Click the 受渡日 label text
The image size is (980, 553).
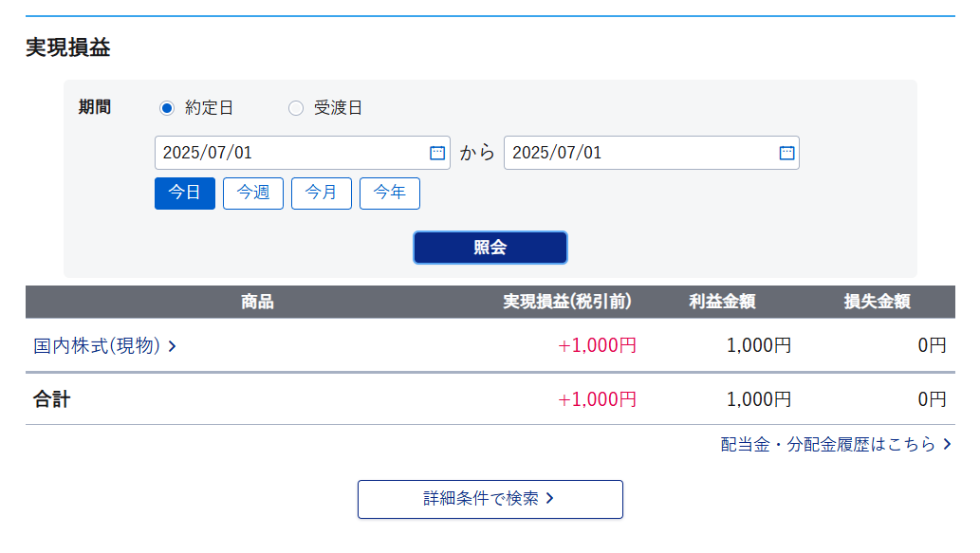(x=338, y=108)
